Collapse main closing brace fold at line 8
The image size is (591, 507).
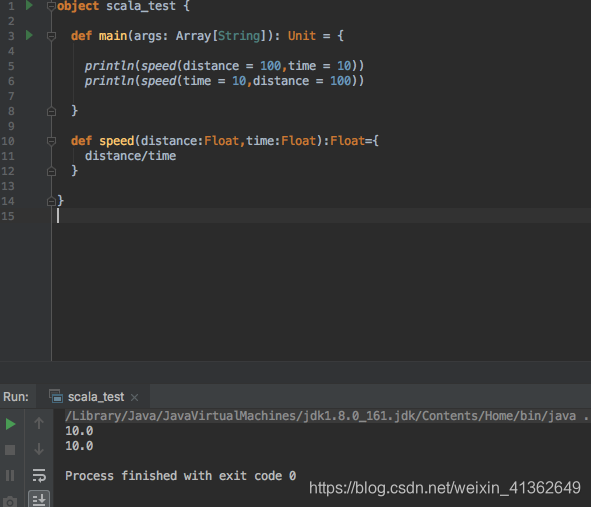(x=51, y=111)
